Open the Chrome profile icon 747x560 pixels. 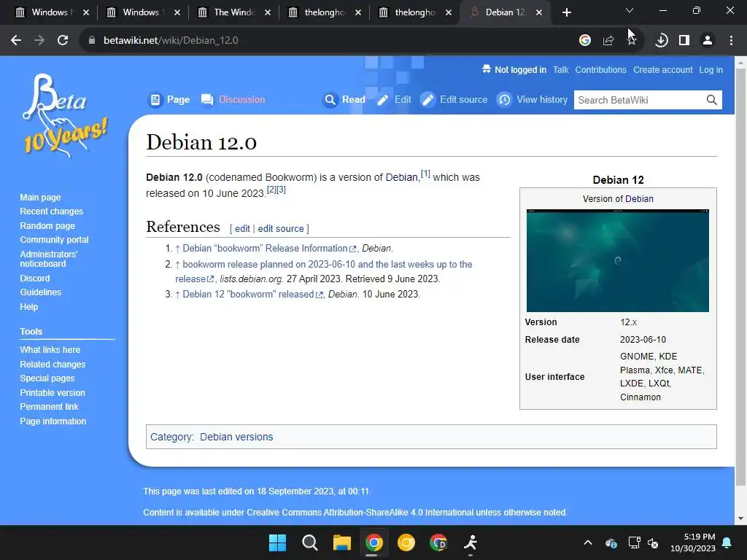pos(708,41)
